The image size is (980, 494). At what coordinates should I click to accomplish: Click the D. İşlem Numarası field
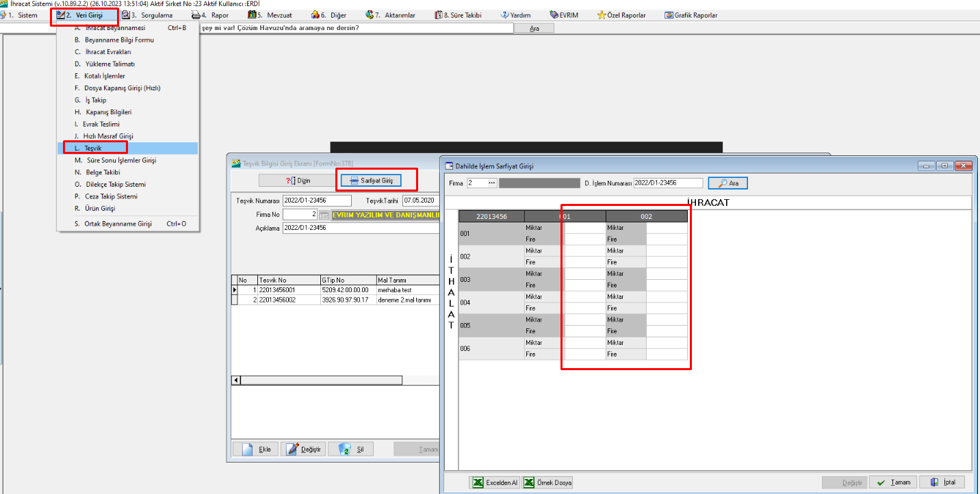(x=669, y=183)
